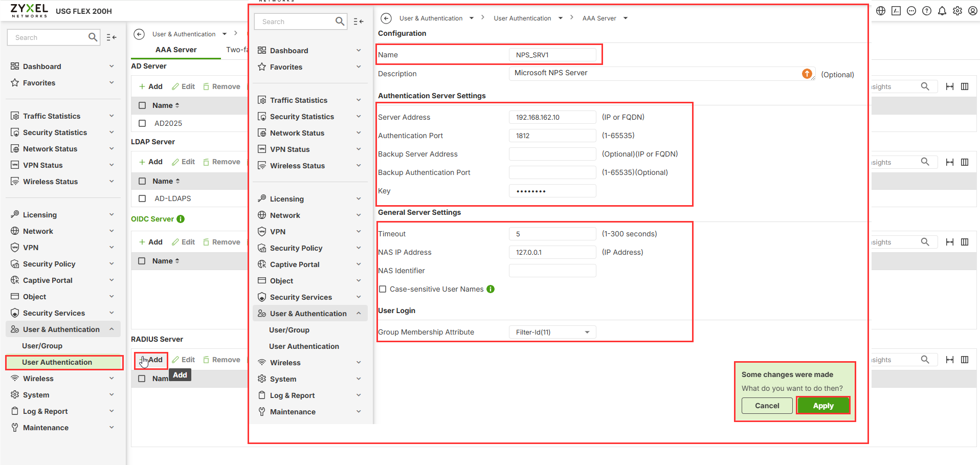Collapse the background sidebar with the menu-fold icon

[112, 37]
